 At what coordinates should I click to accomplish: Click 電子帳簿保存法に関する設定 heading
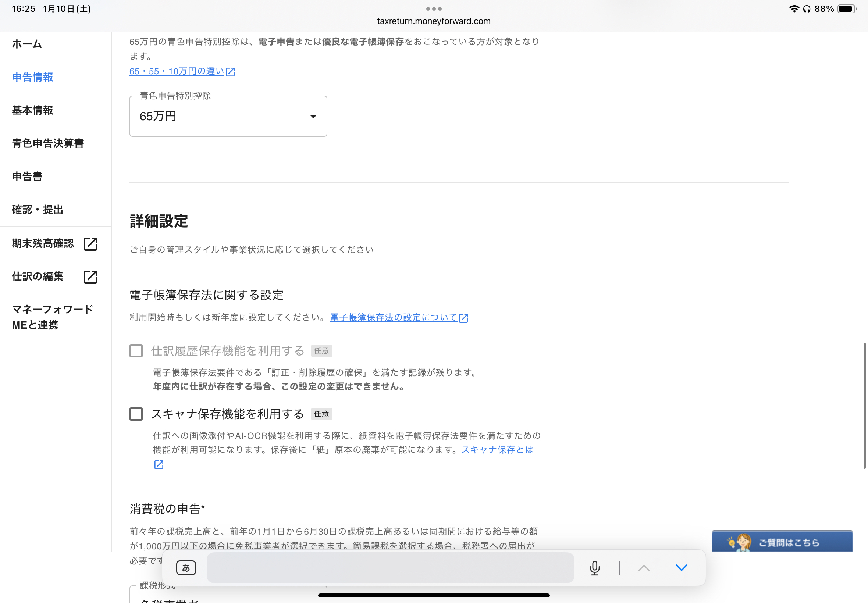[206, 295]
